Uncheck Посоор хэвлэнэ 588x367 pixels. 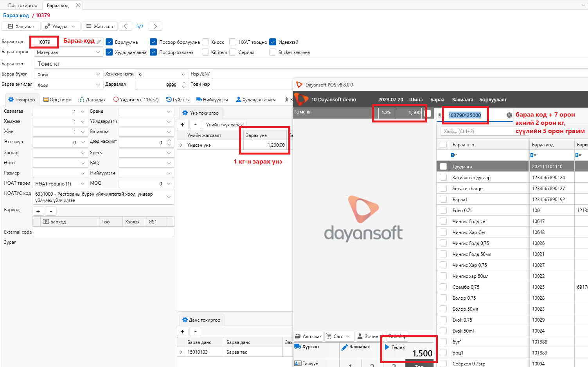point(153,52)
